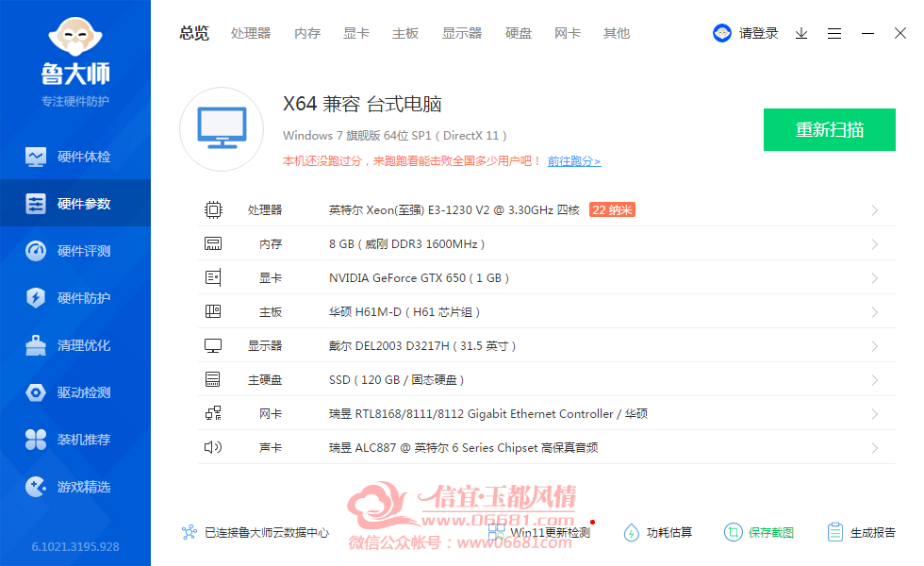Click the 重新扫描 button
Screen dimensions: 924x566
click(829, 130)
